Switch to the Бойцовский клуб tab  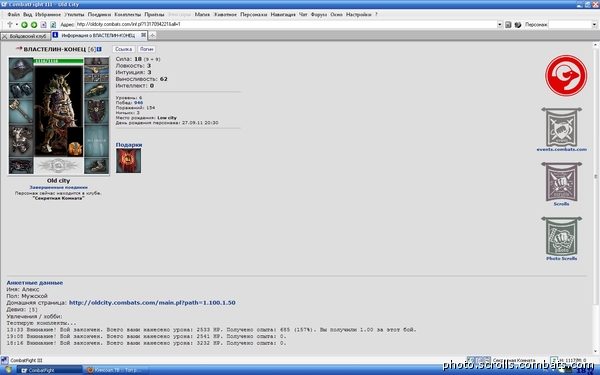tap(25, 36)
